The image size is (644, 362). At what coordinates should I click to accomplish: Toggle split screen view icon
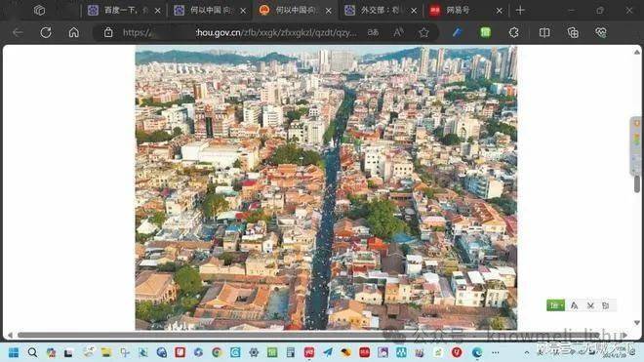tap(544, 32)
